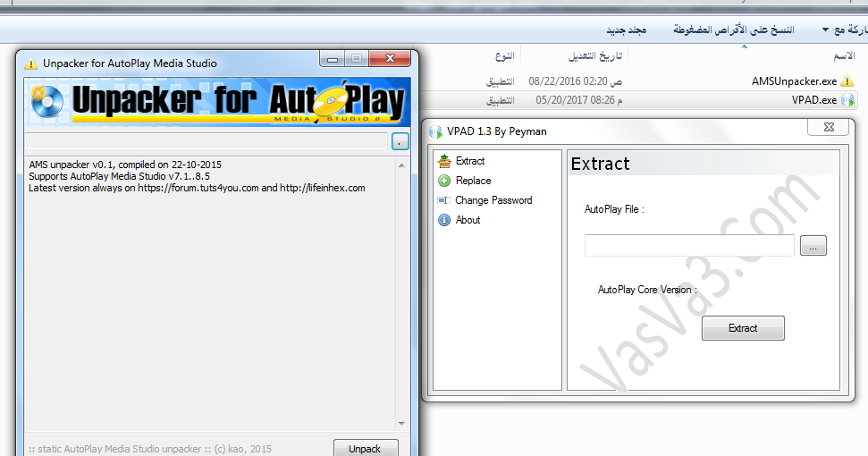868x456 pixels.
Task: Click the AutoPlay Core Version label
Action: (647, 290)
